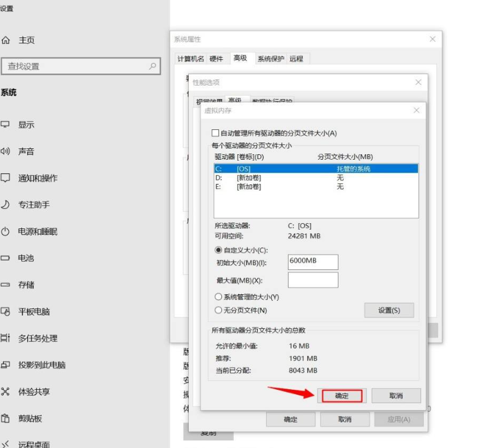Open 多任务处理 settings page
The height and width of the screenshot is (448, 497).
[x=38, y=338]
